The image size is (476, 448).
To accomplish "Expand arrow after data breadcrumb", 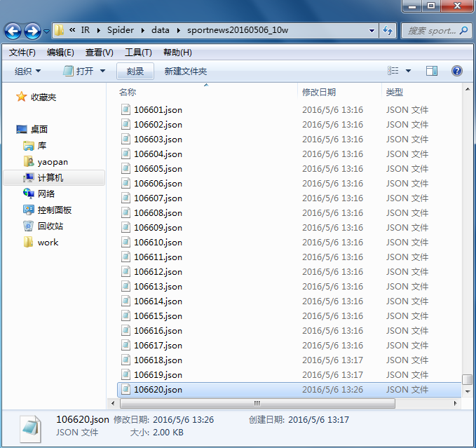I will pyautogui.click(x=179, y=30).
